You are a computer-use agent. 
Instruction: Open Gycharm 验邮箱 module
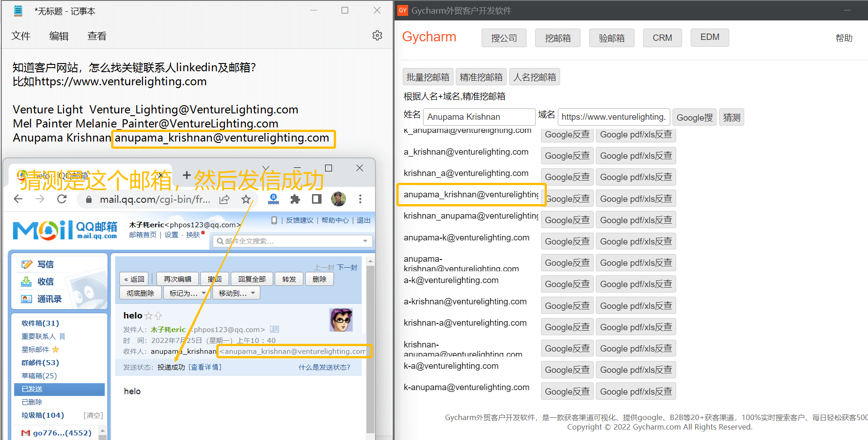612,38
